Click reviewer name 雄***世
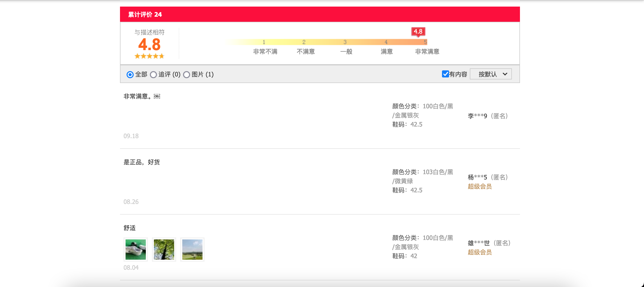The image size is (644, 287). tap(479, 243)
